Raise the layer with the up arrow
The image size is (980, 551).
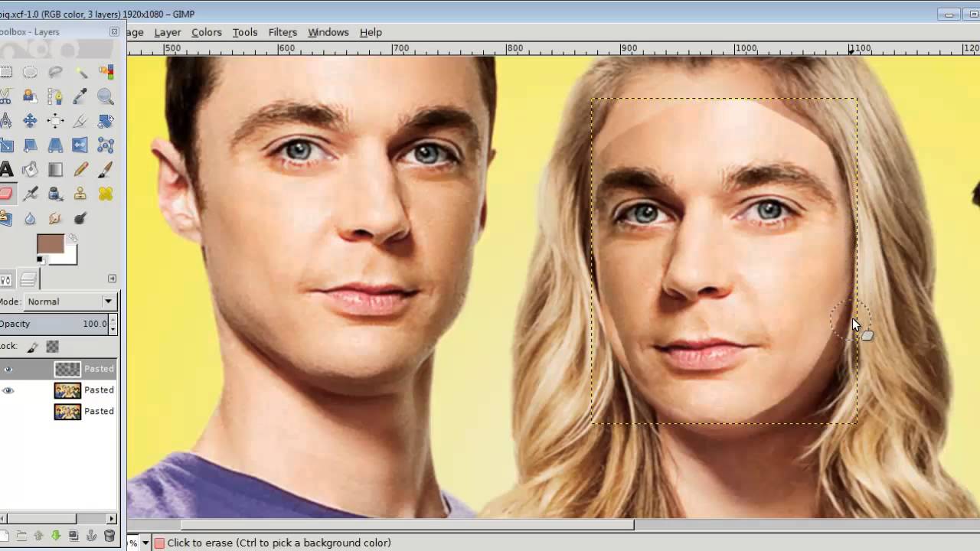tap(39, 536)
